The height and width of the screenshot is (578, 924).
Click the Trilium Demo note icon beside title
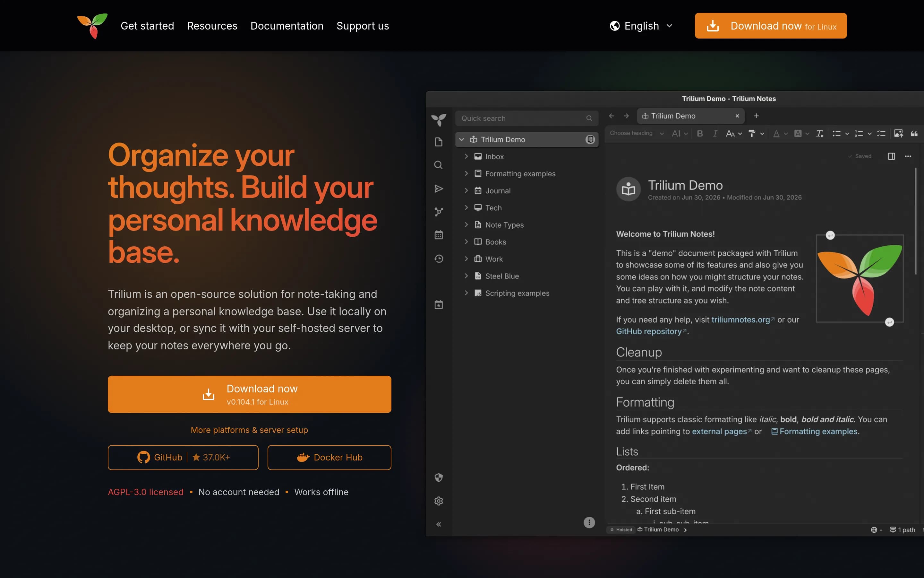(628, 189)
